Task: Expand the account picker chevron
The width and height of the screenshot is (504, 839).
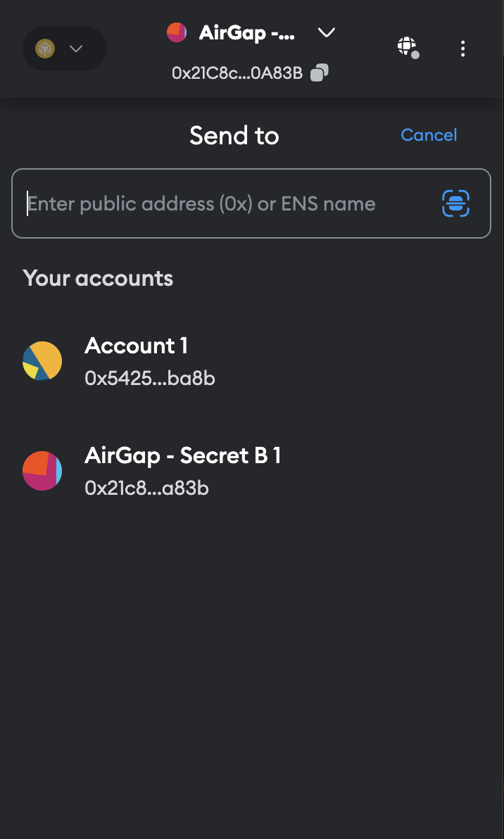Action: [x=327, y=32]
